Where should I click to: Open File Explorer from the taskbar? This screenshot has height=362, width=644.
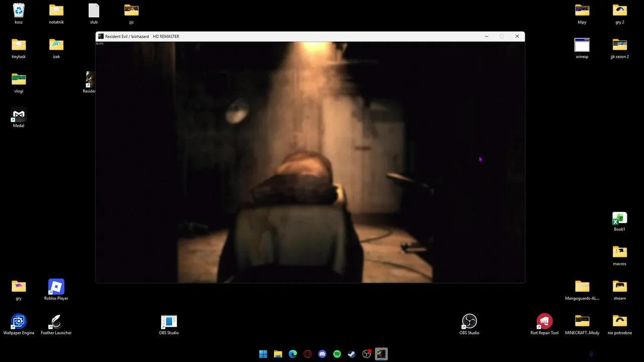278,354
